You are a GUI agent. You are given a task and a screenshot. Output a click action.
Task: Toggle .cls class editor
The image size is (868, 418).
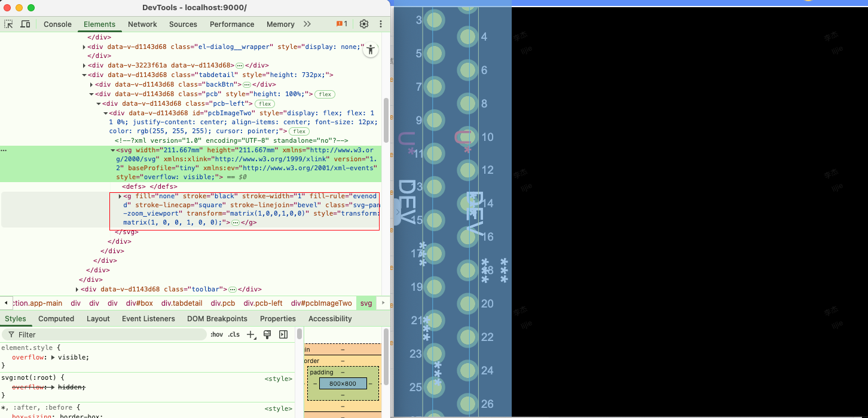click(x=234, y=334)
